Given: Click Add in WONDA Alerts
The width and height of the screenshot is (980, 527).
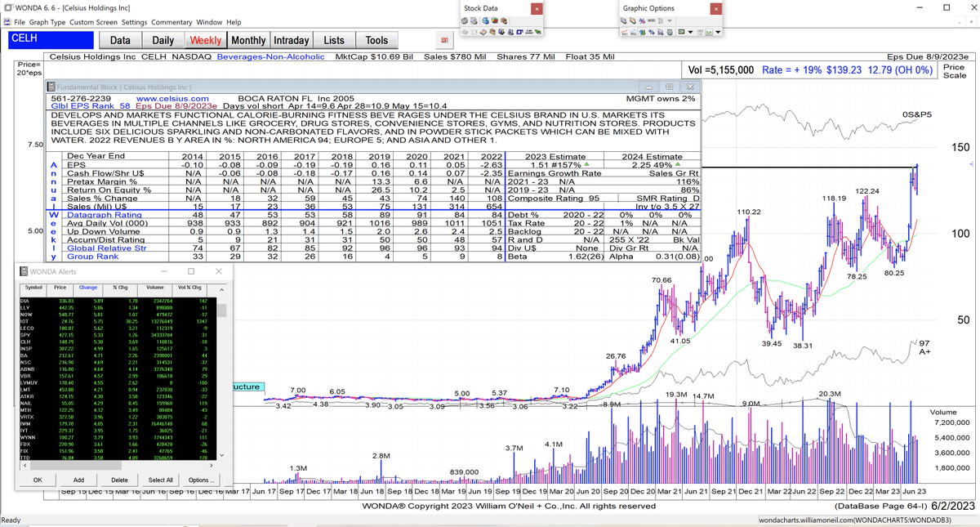Looking at the screenshot, I should tap(78, 480).
